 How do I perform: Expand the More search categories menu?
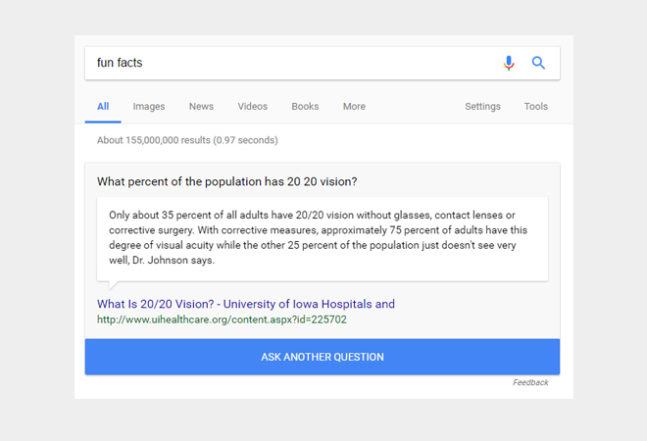354,106
